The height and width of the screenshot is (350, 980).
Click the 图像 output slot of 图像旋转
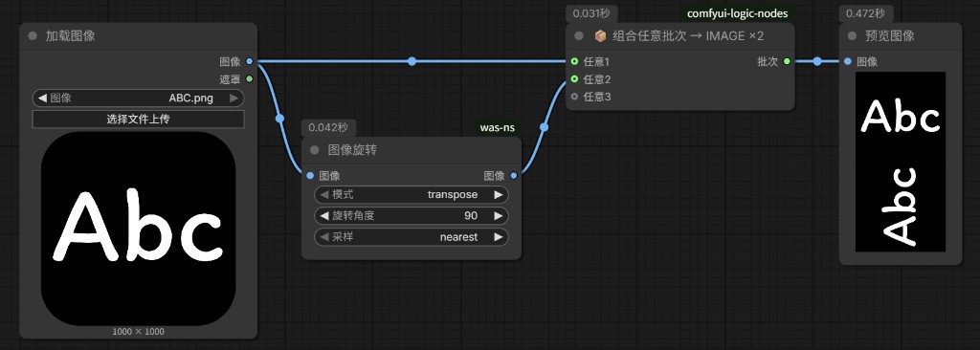click(513, 176)
